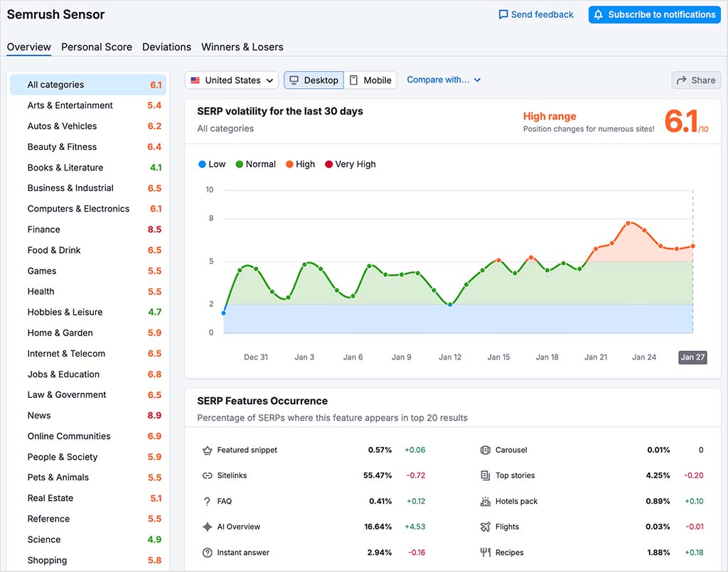Select All categories in sidebar
728x572 pixels.
[x=88, y=85]
